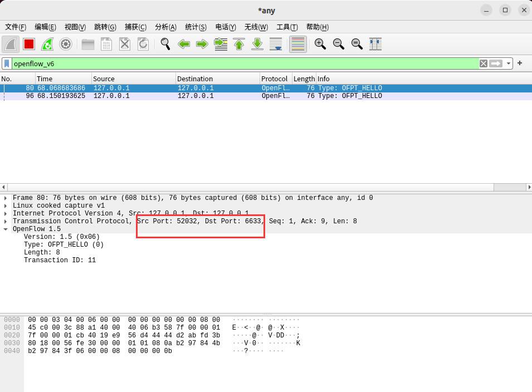Click the start capture shark fin icon

(x=11, y=44)
